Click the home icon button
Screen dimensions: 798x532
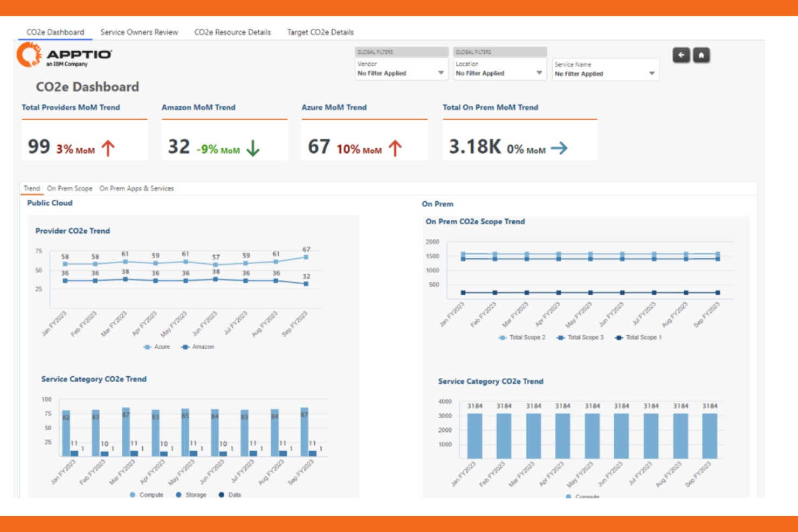(x=701, y=55)
